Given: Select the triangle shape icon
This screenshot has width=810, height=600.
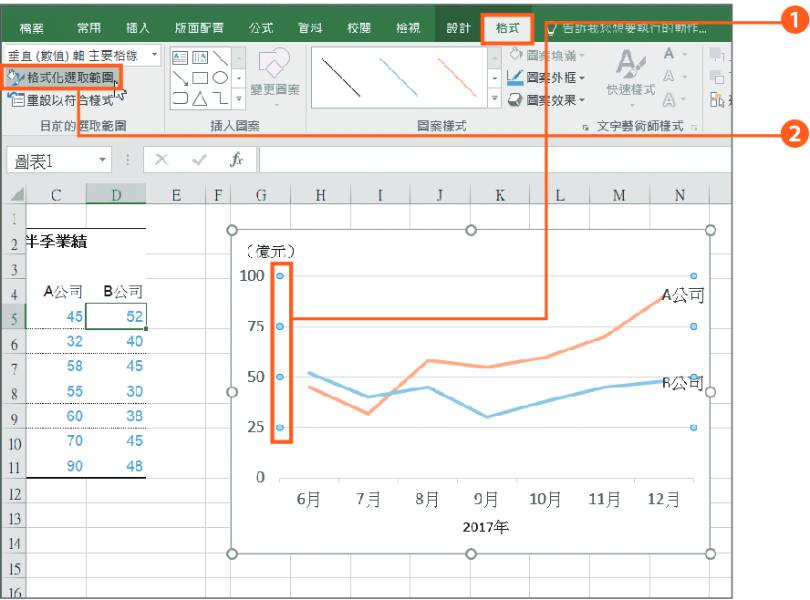Looking at the screenshot, I should pos(200,98).
